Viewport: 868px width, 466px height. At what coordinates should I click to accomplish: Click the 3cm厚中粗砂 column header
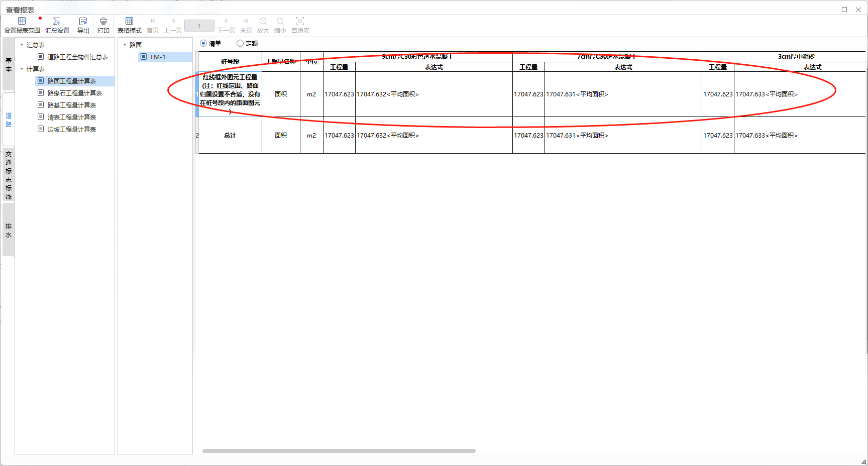(x=796, y=57)
